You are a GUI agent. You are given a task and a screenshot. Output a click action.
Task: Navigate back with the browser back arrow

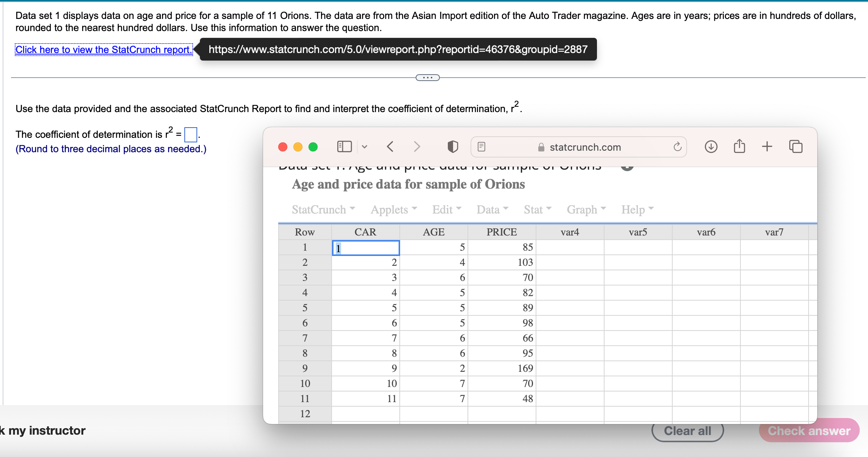390,147
